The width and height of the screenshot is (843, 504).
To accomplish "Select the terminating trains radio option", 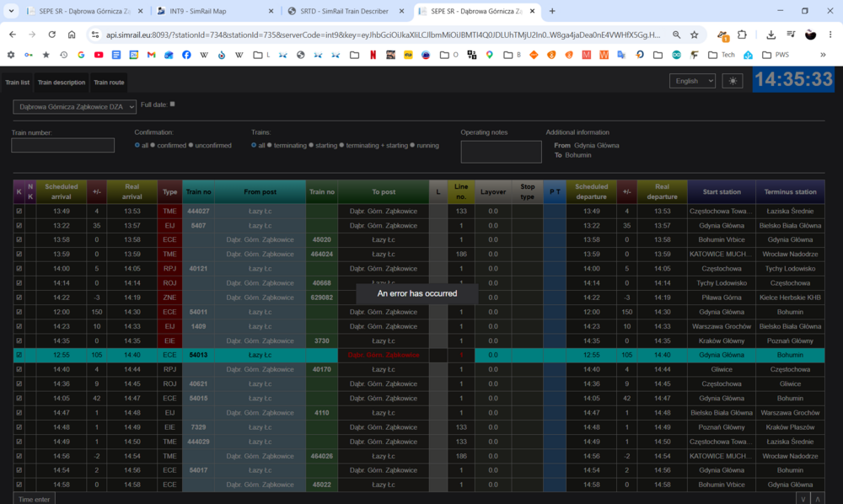I will [x=270, y=145].
